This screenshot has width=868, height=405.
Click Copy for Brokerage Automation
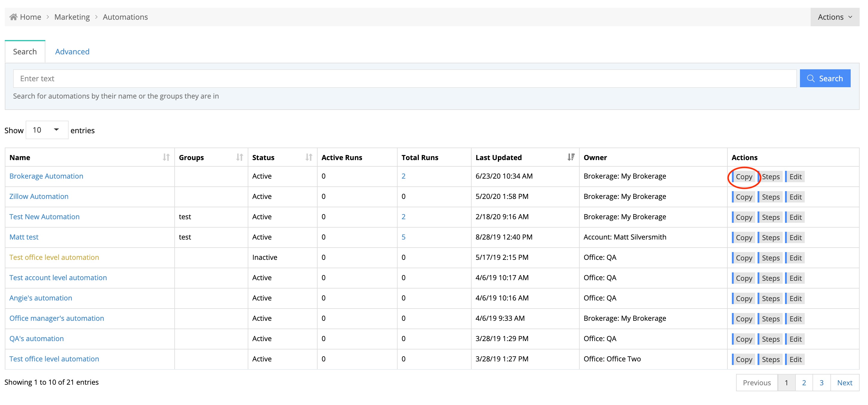(743, 177)
